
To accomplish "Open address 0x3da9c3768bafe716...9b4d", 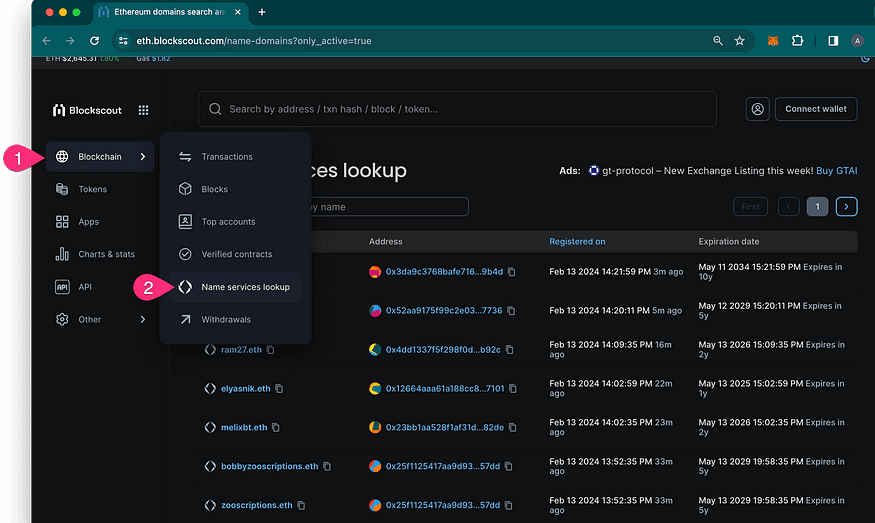I will click(444, 272).
